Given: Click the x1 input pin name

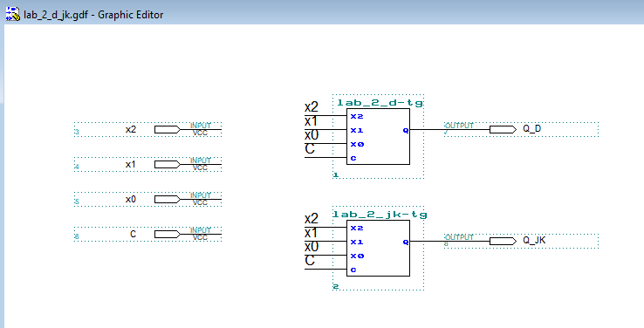Looking at the screenshot, I should pos(131,164).
